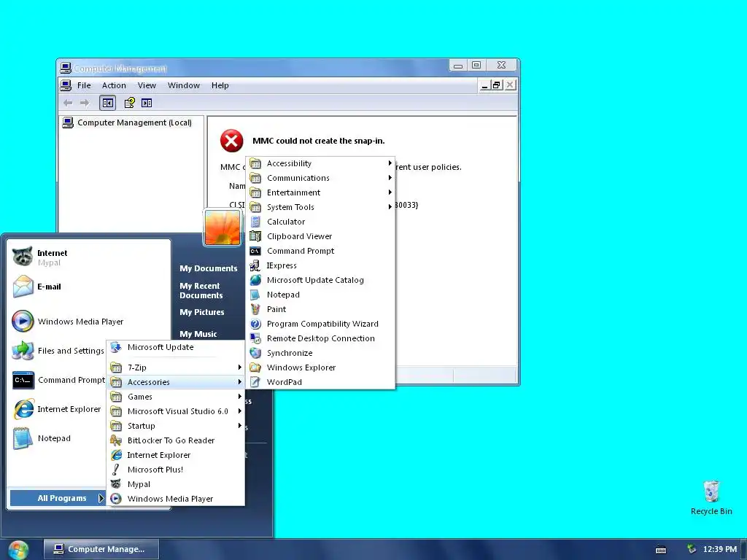The height and width of the screenshot is (560, 747).
Task: Click Back arrow in Computer Management toolbar
Action: tap(68, 103)
